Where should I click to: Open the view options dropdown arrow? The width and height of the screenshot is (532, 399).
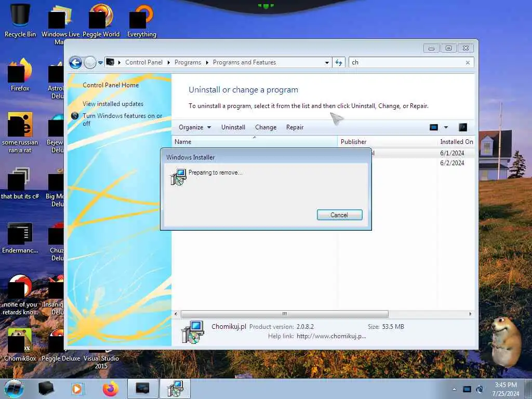coord(446,127)
